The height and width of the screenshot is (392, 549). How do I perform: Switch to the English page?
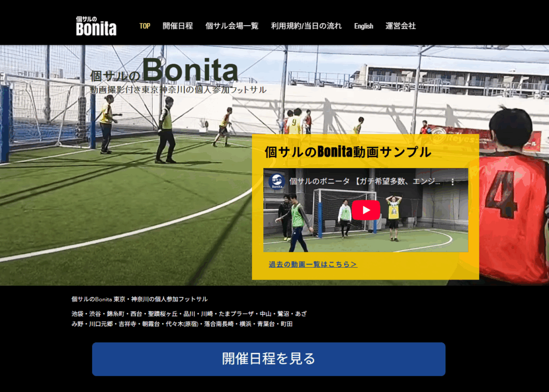pyautogui.click(x=363, y=26)
